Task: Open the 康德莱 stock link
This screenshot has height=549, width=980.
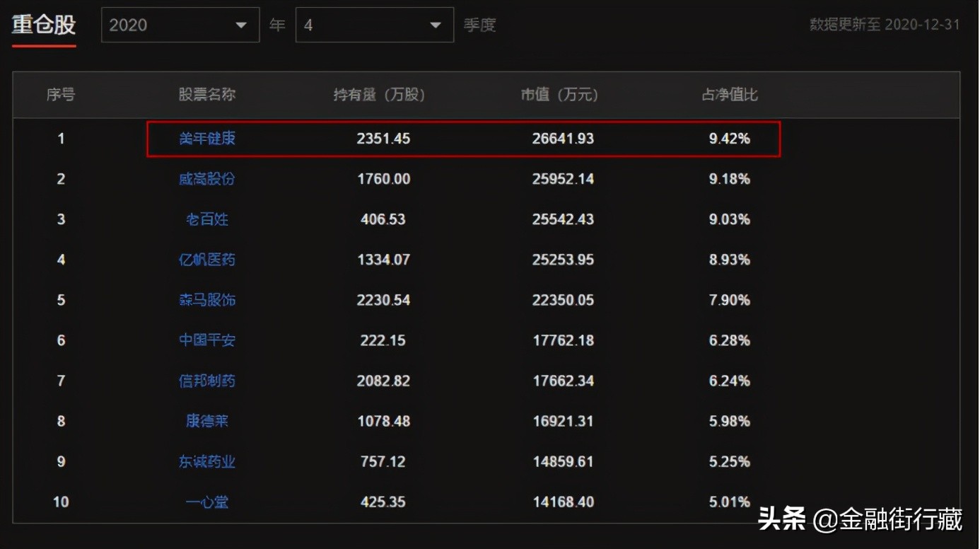Action: tap(207, 422)
